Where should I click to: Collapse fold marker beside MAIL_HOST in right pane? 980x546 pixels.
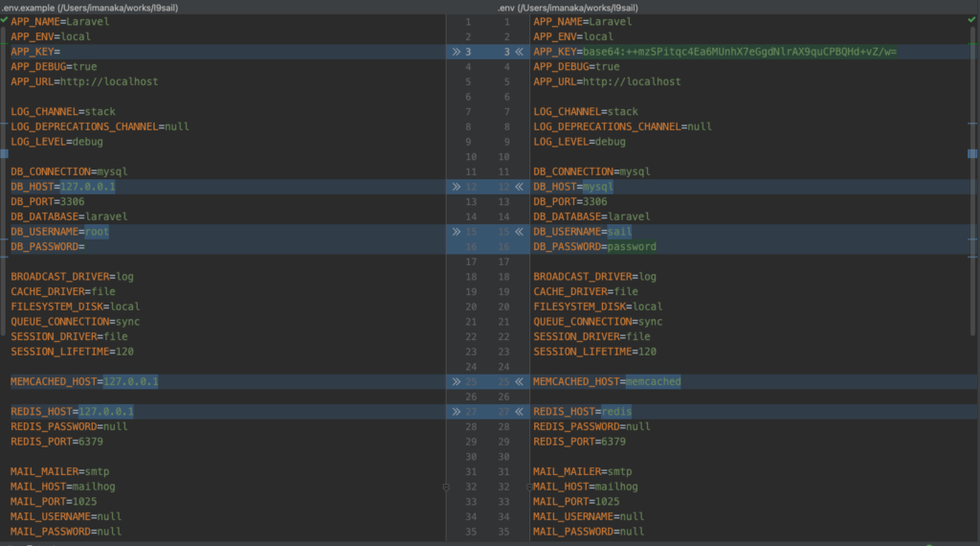coord(529,488)
